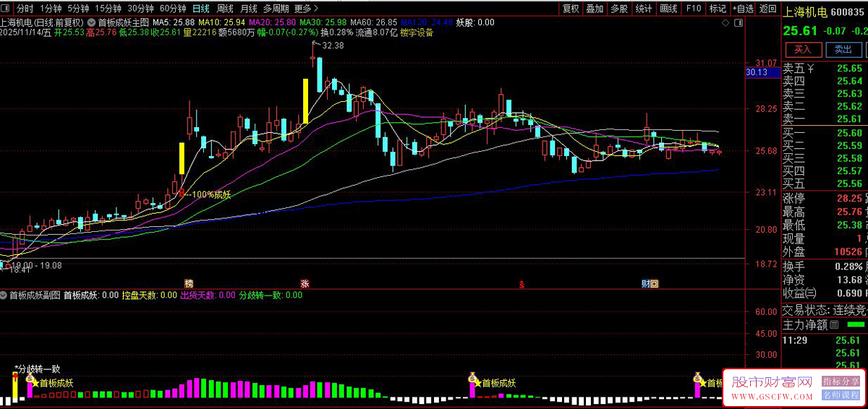Screen dimensions: 868x409
Task: Click the 最高 value 25.76
Action: click(848, 212)
